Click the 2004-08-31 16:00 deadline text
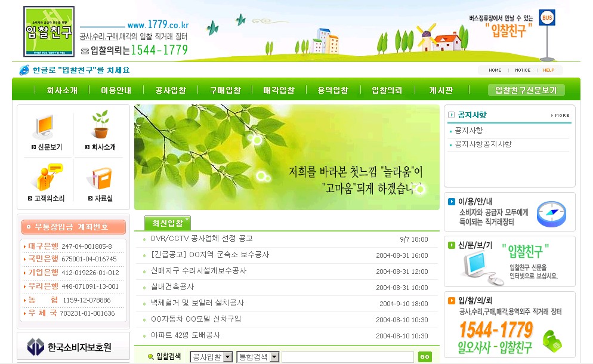Screen dimensions: 593x364 [402, 255]
